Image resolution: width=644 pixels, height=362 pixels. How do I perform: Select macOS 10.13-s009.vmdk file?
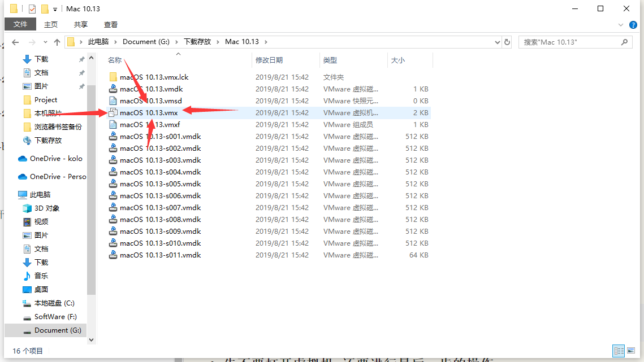160,232
